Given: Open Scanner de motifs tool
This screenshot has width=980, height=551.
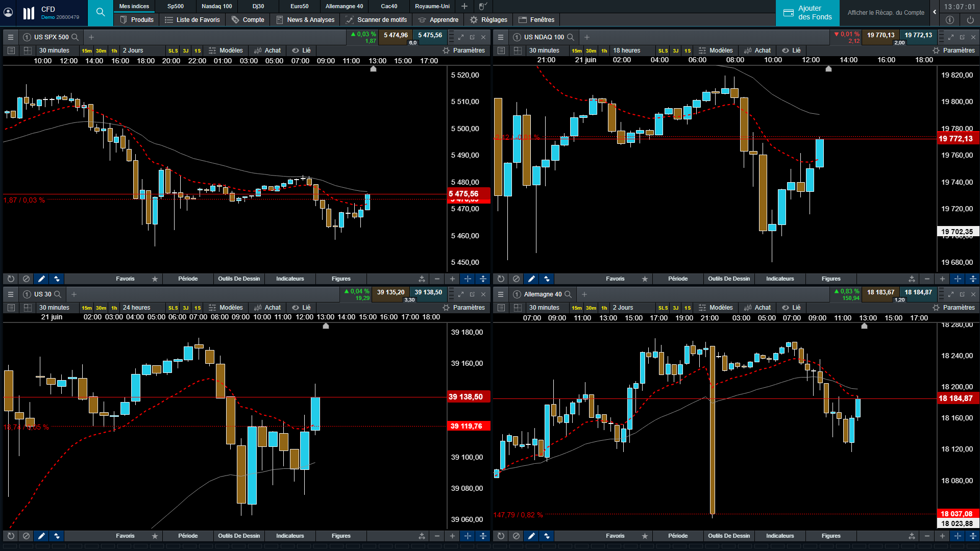Looking at the screenshot, I should (x=376, y=20).
